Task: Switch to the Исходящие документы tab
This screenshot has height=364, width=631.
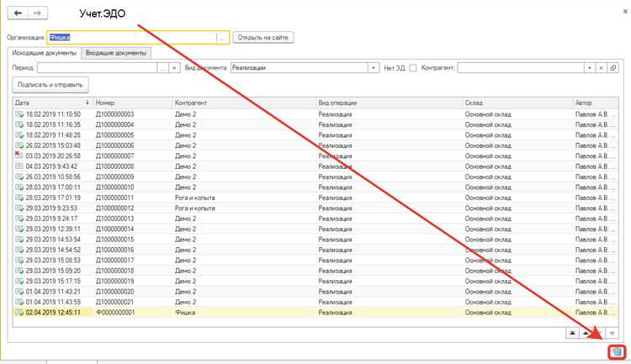Action: click(45, 53)
